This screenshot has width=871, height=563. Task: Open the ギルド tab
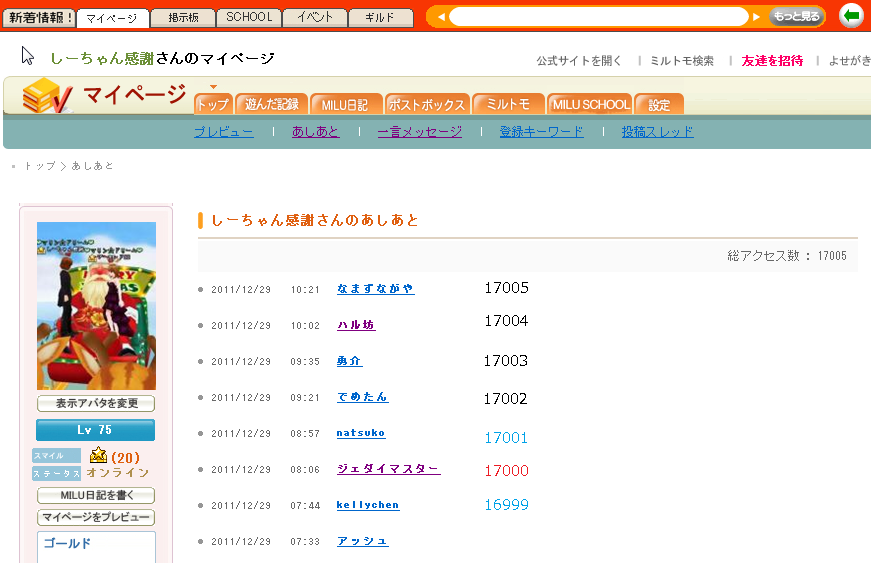pos(380,18)
